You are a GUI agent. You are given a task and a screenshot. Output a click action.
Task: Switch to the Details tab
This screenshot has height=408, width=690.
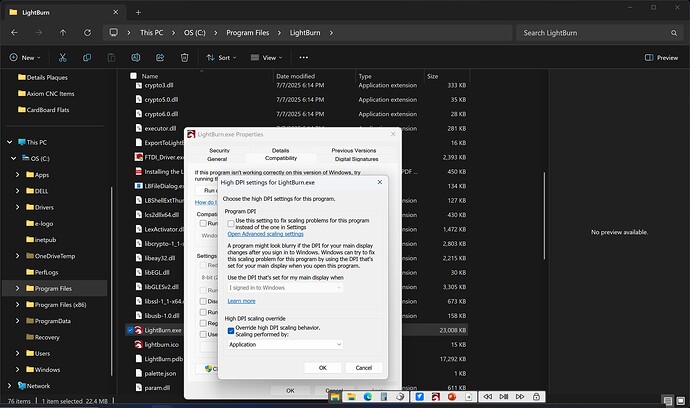[x=280, y=151]
